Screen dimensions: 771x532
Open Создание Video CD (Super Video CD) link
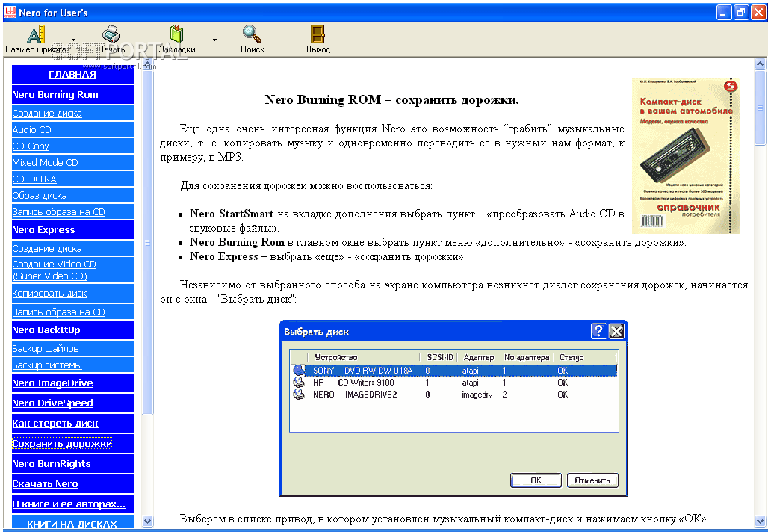tap(54, 270)
